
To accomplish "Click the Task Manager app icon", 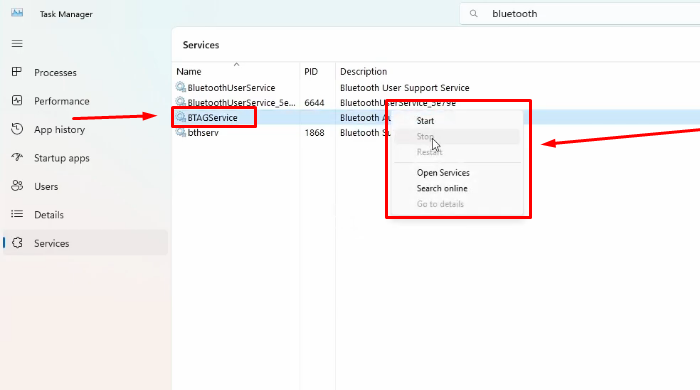I will pos(17,13).
